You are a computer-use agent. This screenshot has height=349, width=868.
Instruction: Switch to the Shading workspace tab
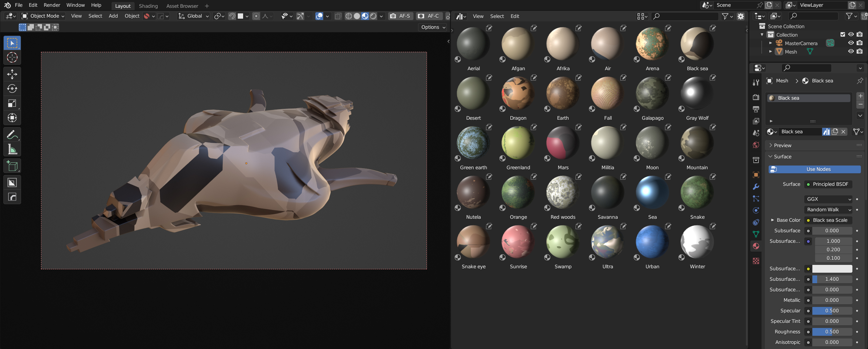[x=148, y=6]
